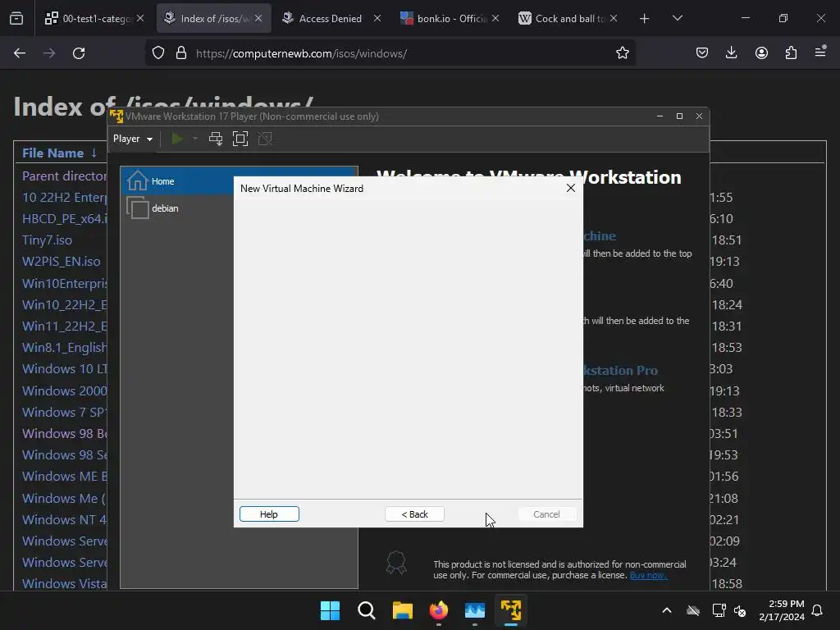840x630 pixels.
Task: Click the Back button in the wizard
Action: [x=414, y=514]
